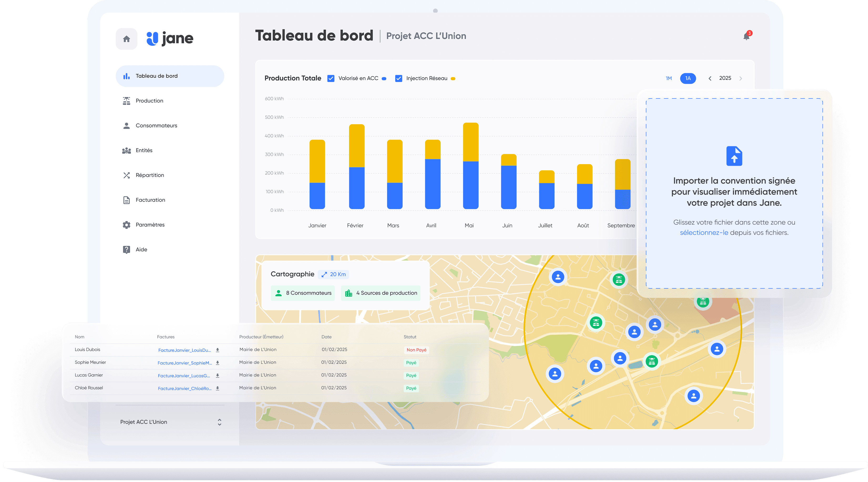Click the yellow segment of the Mai bar
The height and width of the screenshot is (482, 868).
click(x=470, y=142)
